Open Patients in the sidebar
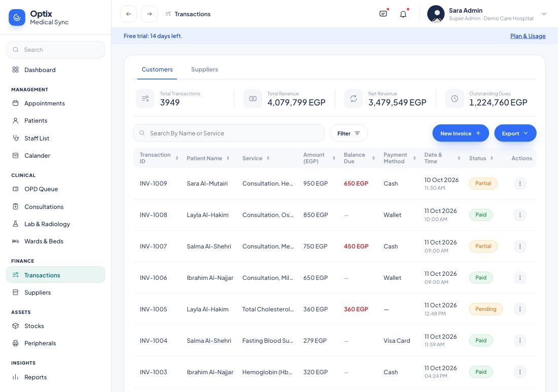This screenshot has width=558, height=392. tap(55, 121)
